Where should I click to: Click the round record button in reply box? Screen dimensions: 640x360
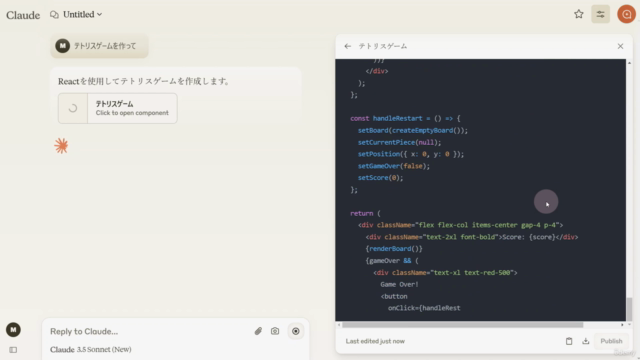(296, 331)
